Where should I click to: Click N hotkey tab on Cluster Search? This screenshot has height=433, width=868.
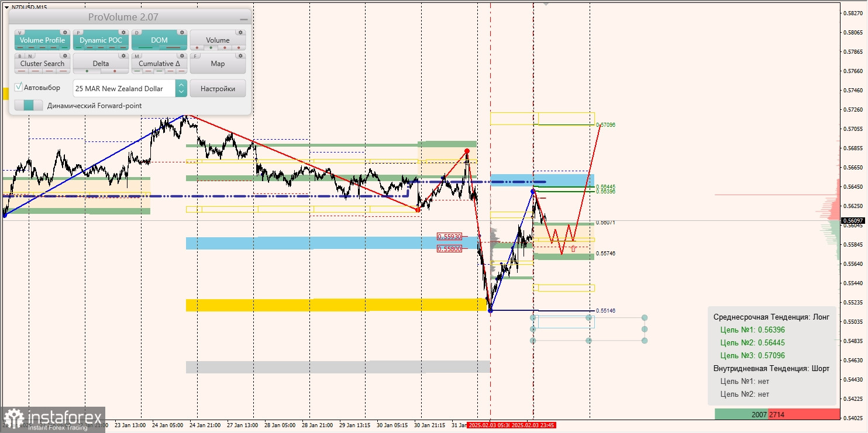[x=30, y=56]
